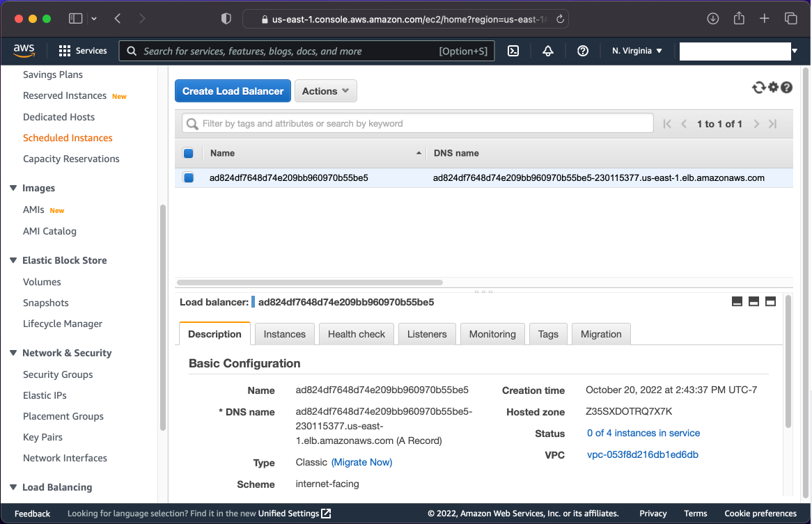Open the Migrate Now link
This screenshot has height=524, width=812.
[x=361, y=462]
